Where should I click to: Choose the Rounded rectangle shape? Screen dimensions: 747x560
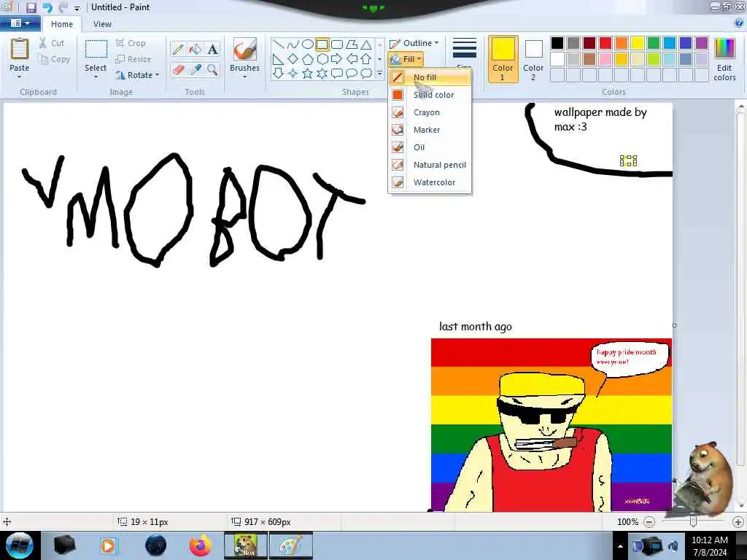click(337, 44)
